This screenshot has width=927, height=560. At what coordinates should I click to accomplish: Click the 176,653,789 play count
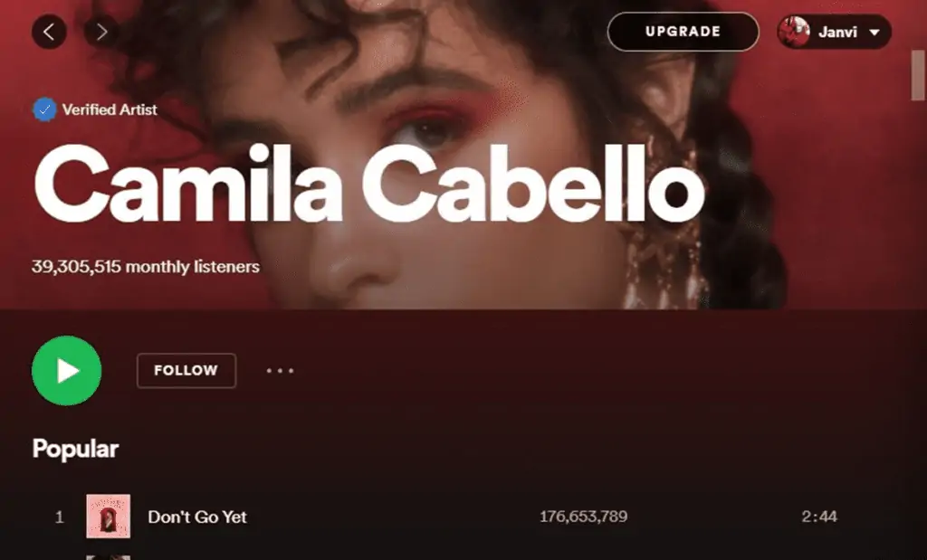pos(584,517)
